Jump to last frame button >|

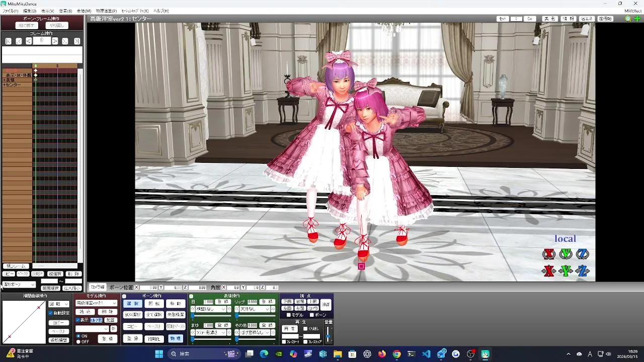tap(77, 41)
